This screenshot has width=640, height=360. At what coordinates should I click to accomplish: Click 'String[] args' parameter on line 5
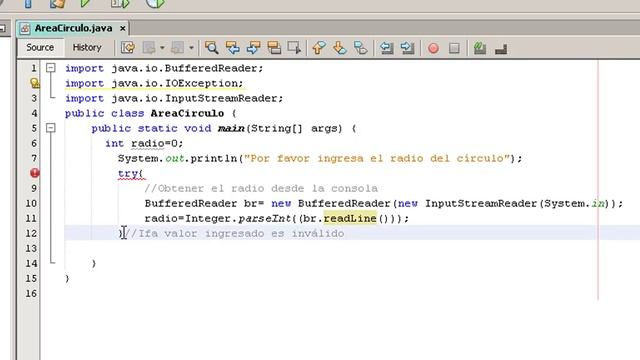(x=296, y=129)
